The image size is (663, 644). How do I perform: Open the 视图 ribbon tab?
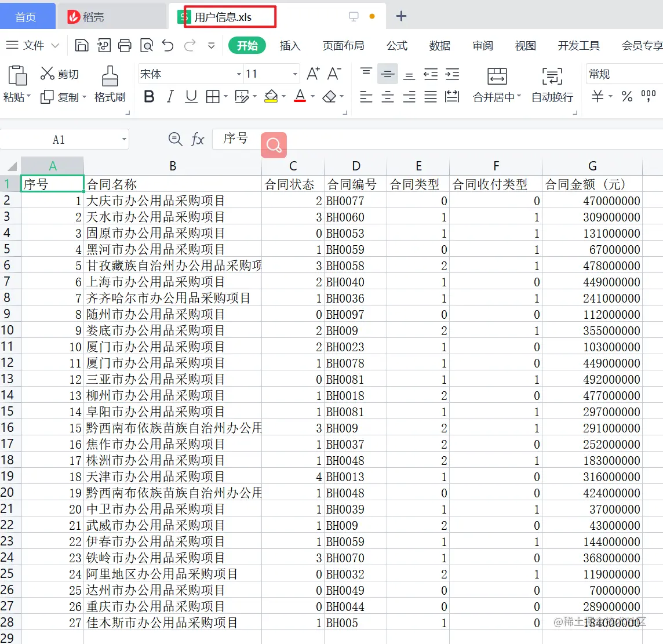pos(526,45)
